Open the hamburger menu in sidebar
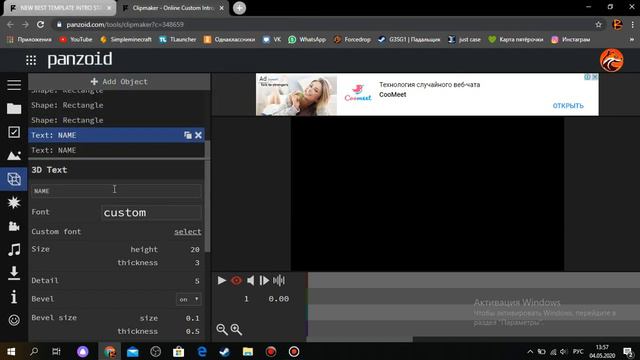This screenshot has width=640, height=360. tap(14, 84)
